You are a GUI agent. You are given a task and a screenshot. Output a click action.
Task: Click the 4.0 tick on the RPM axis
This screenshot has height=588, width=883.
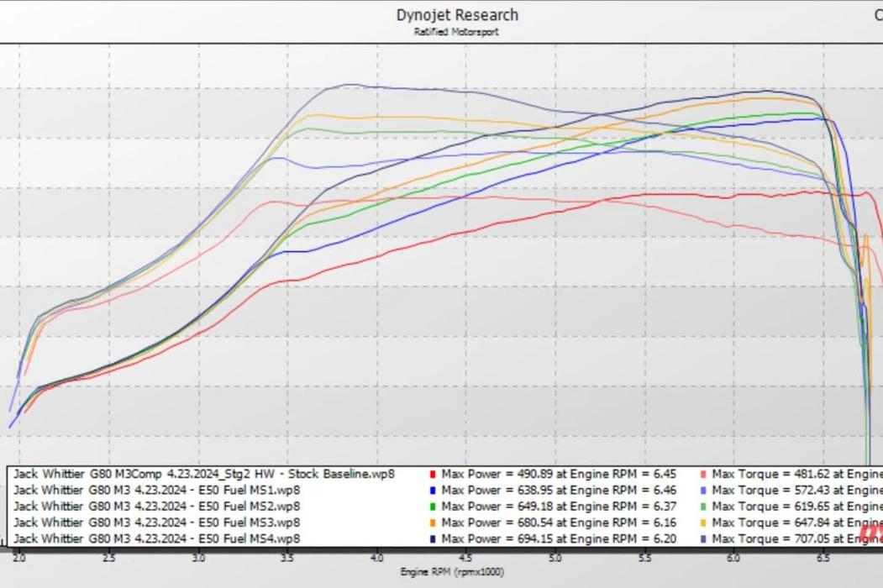(376, 558)
